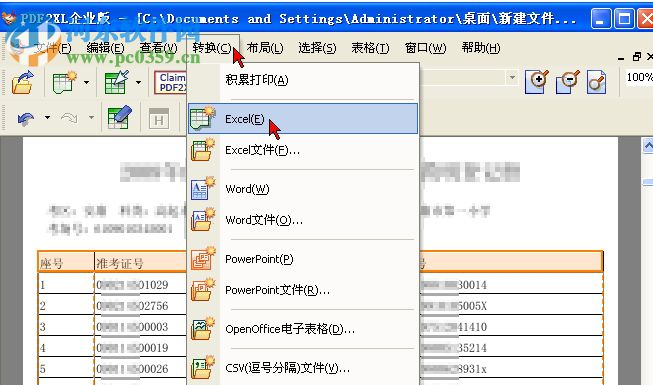653x385 pixels.
Task: Click the zoom to fit magnifier icon
Action: pos(597,82)
